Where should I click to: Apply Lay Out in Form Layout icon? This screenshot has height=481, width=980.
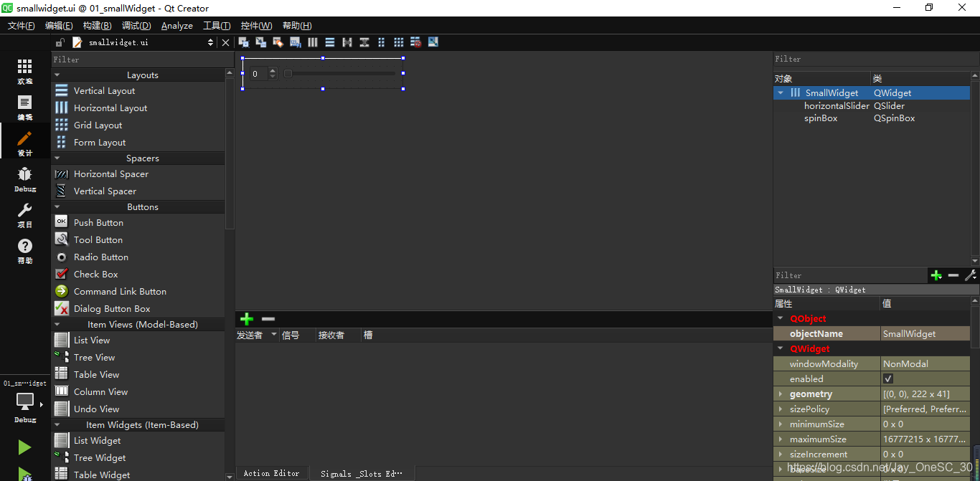382,42
